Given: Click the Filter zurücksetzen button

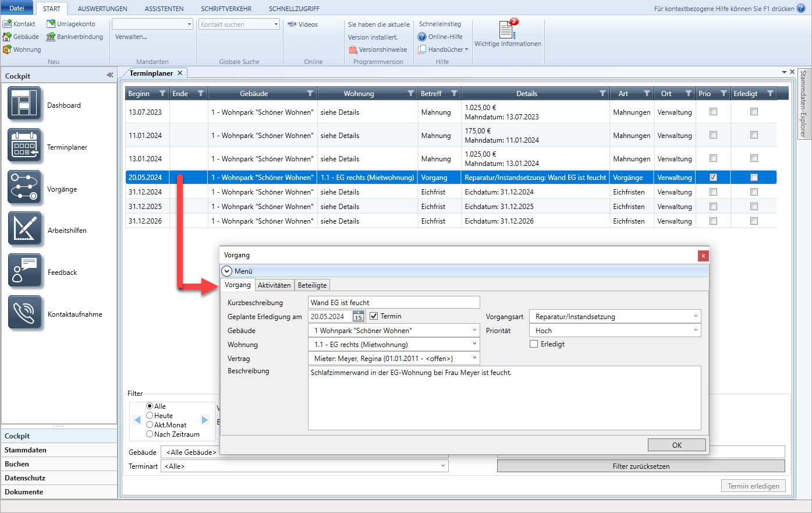Looking at the screenshot, I should (x=640, y=466).
